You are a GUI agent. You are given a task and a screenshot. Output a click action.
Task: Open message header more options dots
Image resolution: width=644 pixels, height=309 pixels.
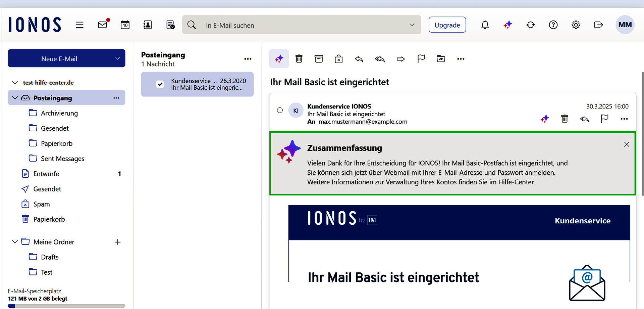pyautogui.click(x=624, y=119)
